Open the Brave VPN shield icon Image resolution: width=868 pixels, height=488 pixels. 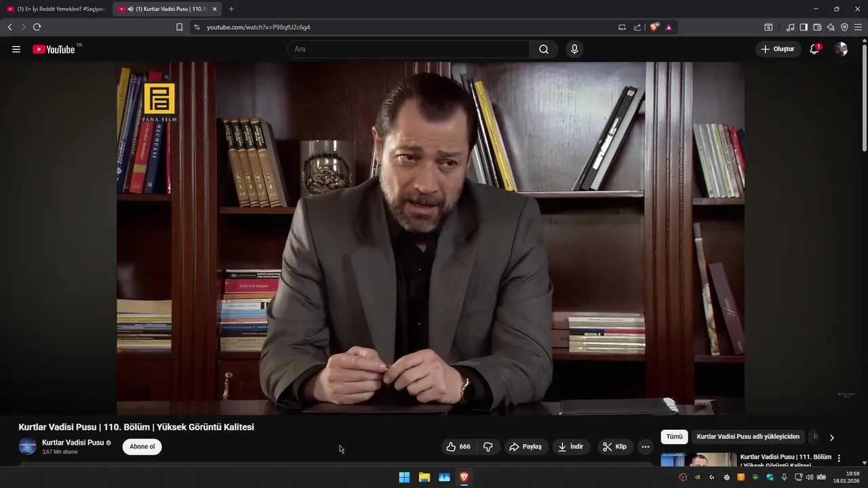844,27
